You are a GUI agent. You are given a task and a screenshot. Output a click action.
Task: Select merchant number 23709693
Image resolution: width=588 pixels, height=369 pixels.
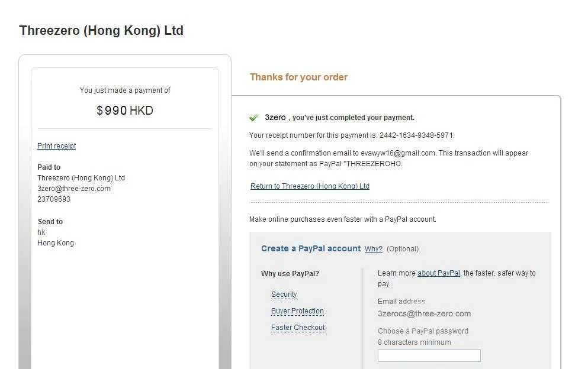click(54, 199)
